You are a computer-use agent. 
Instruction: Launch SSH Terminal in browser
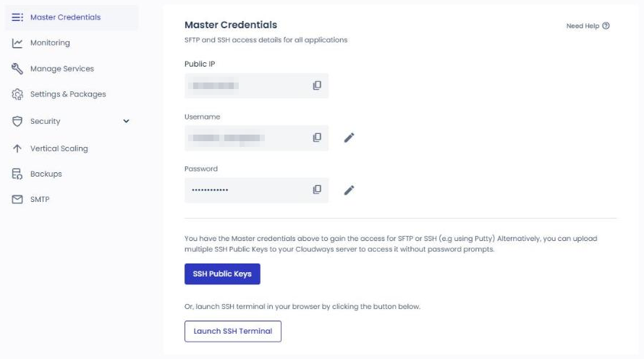(x=233, y=331)
